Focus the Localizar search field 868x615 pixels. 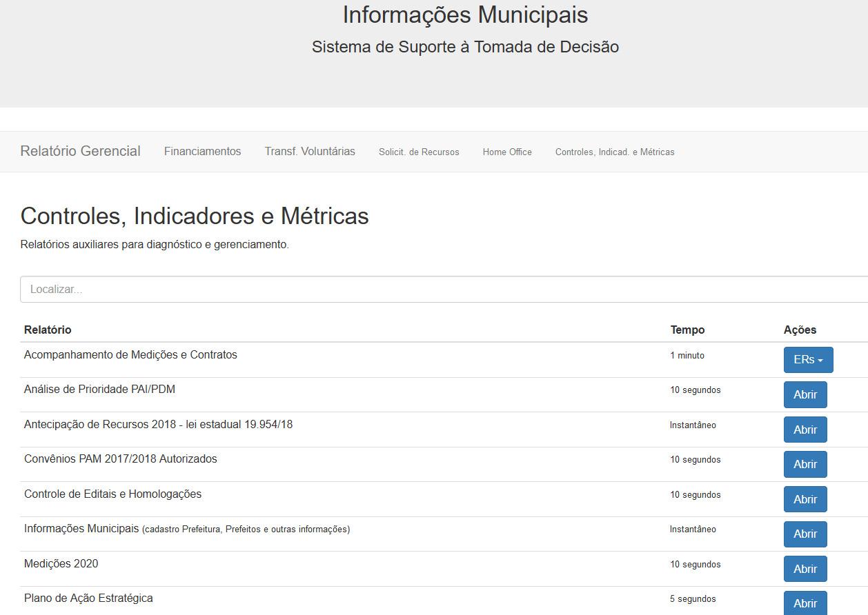[x=442, y=290]
